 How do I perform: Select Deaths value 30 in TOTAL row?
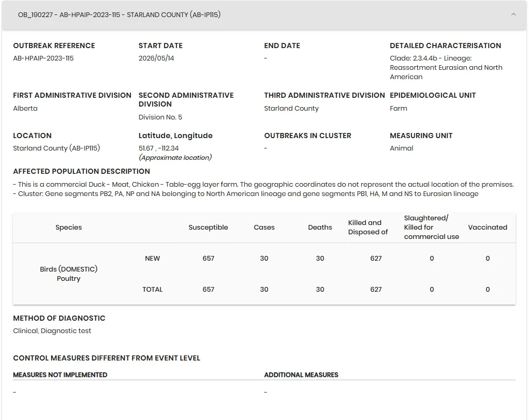[x=320, y=290]
